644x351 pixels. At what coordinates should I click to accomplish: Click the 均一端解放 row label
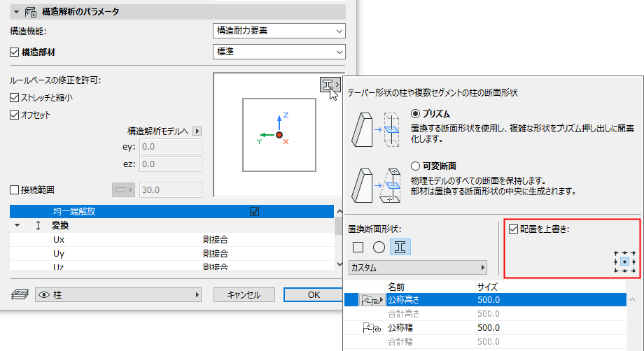(74, 212)
